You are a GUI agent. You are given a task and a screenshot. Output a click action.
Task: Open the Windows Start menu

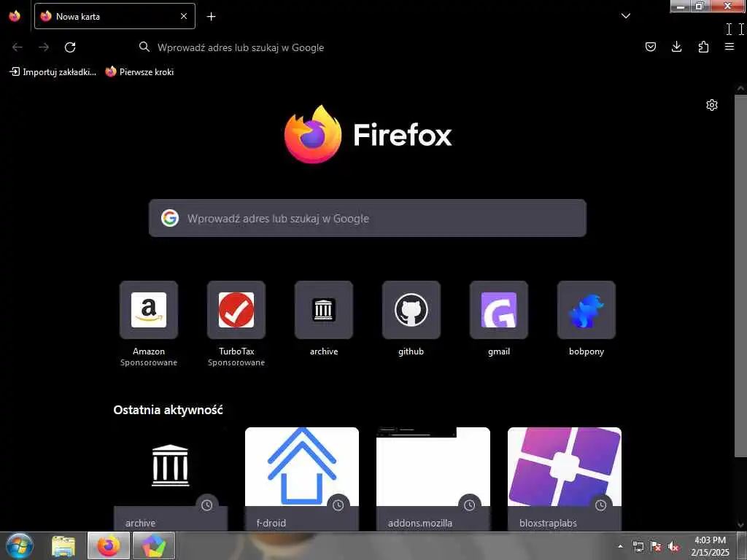click(20, 545)
